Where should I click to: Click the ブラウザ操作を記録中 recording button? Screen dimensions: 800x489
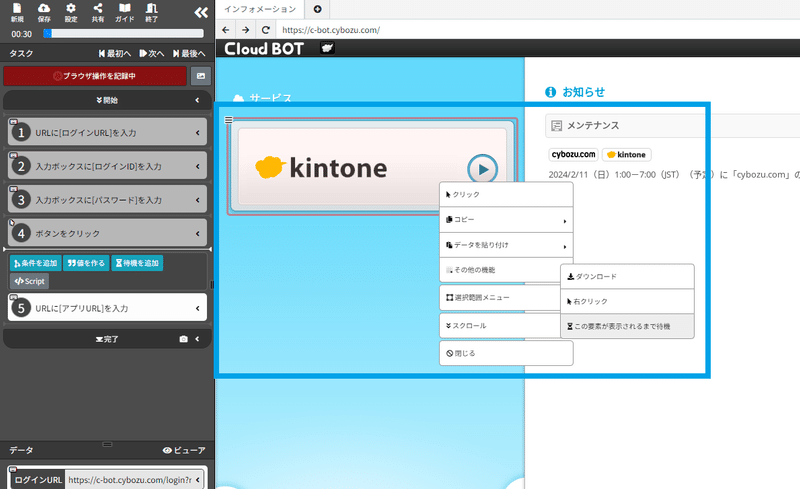click(x=95, y=76)
